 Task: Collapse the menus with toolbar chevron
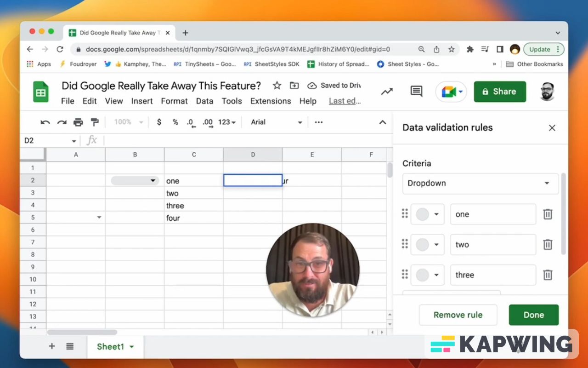382,122
